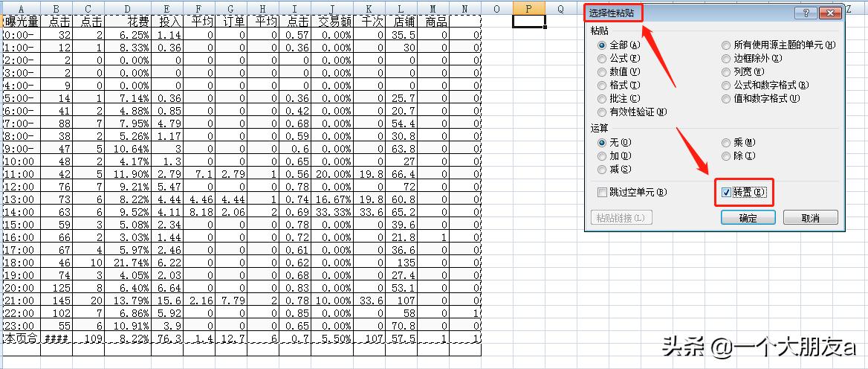Click the 商品 header cell

(433, 22)
